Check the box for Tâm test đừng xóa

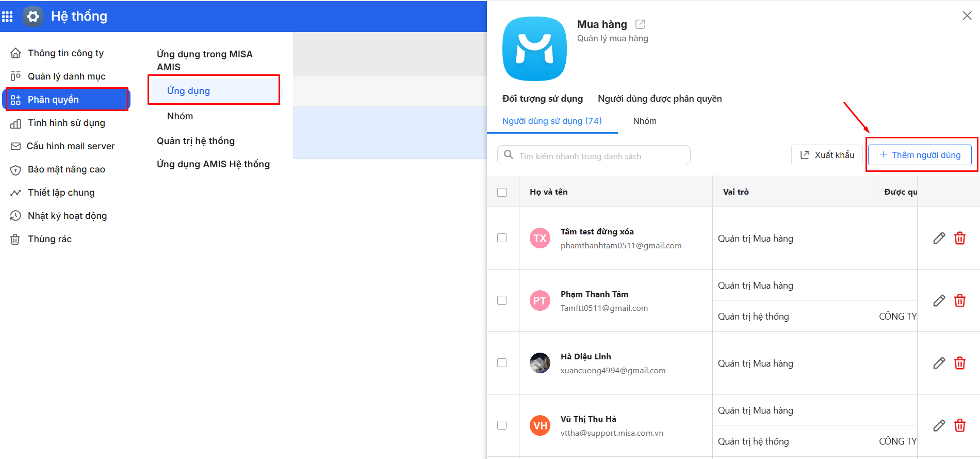click(502, 238)
